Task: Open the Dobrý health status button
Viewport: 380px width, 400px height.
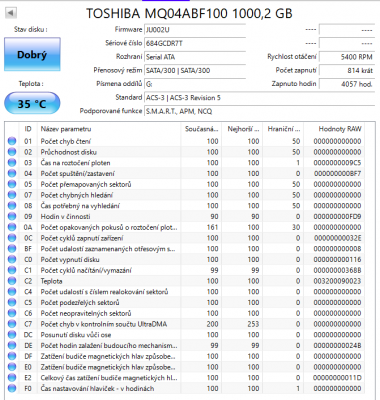Action: pyautogui.click(x=32, y=54)
